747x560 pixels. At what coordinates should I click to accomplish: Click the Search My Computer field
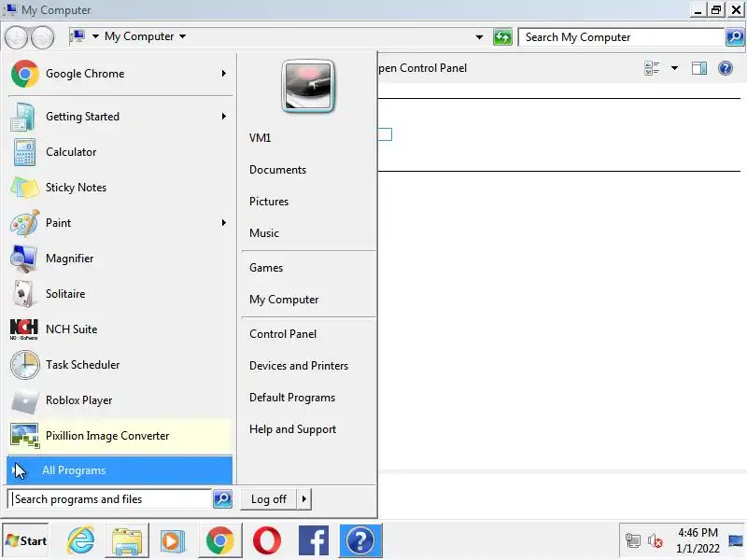tap(621, 37)
